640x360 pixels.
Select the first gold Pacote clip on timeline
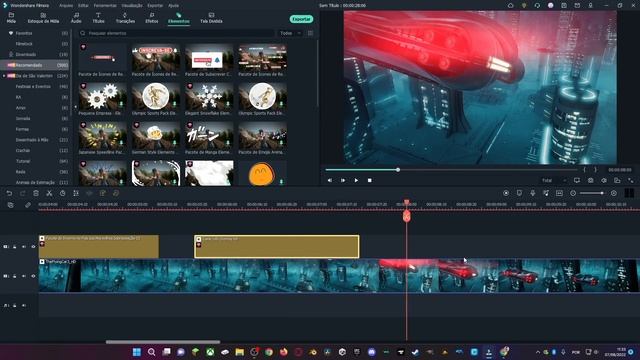pyautogui.click(x=99, y=247)
